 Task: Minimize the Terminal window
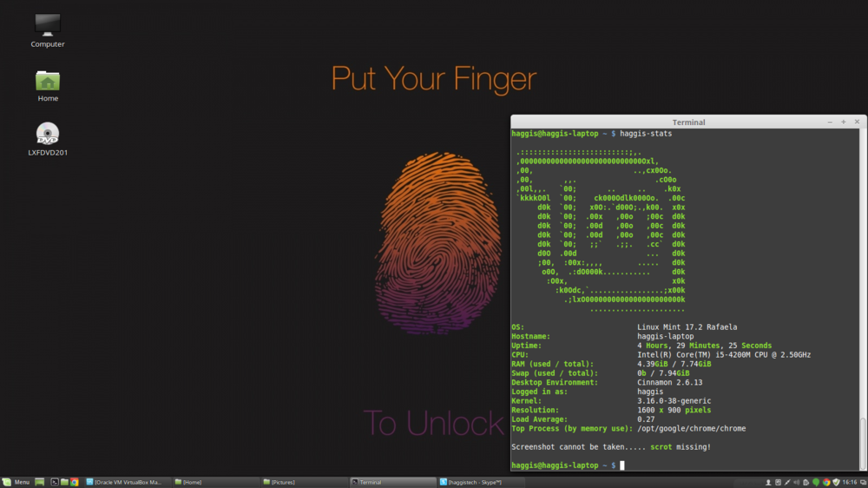(830, 122)
